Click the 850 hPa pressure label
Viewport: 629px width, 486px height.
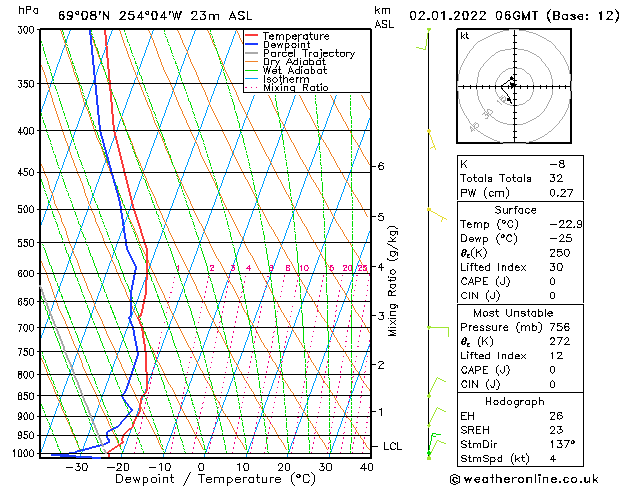[x=28, y=396]
